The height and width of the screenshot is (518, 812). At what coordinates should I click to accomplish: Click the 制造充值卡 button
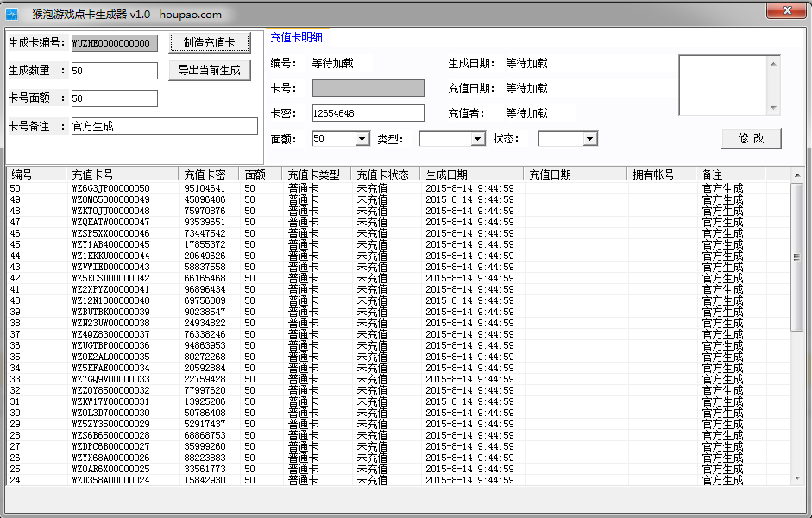pyautogui.click(x=210, y=42)
